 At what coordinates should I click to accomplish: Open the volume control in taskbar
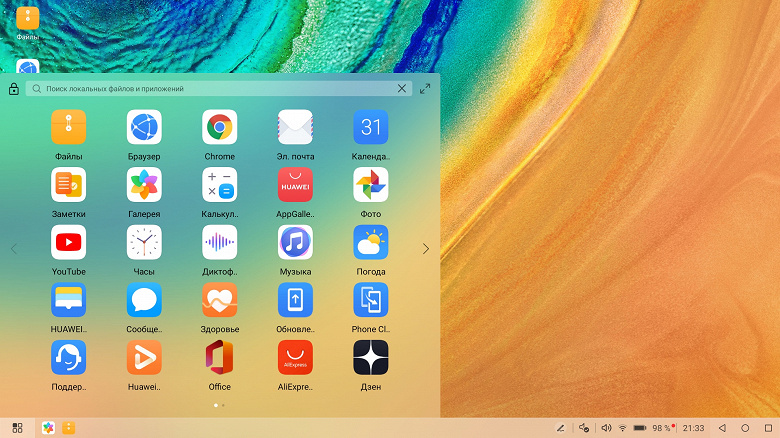pyautogui.click(x=606, y=428)
